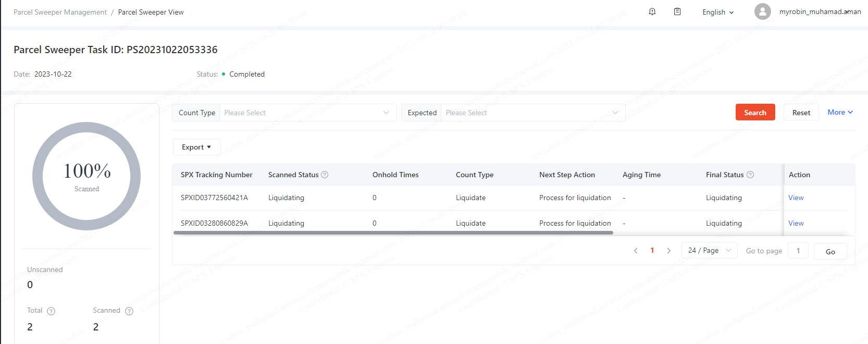Show Scanned Status help tooltip
Screen dimensions: 868x344
tap(325, 175)
